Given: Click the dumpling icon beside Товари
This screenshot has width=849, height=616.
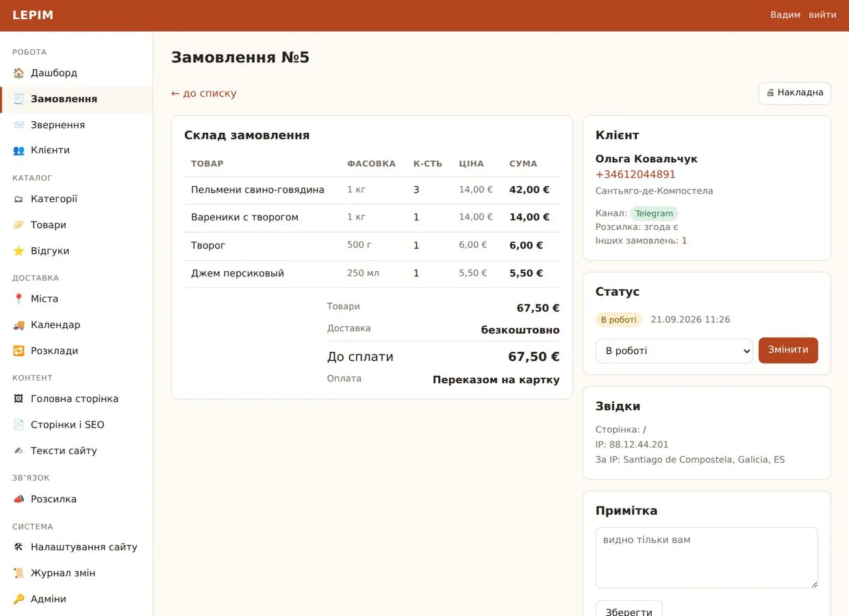Looking at the screenshot, I should pyautogui.click(x=18, y=224).
